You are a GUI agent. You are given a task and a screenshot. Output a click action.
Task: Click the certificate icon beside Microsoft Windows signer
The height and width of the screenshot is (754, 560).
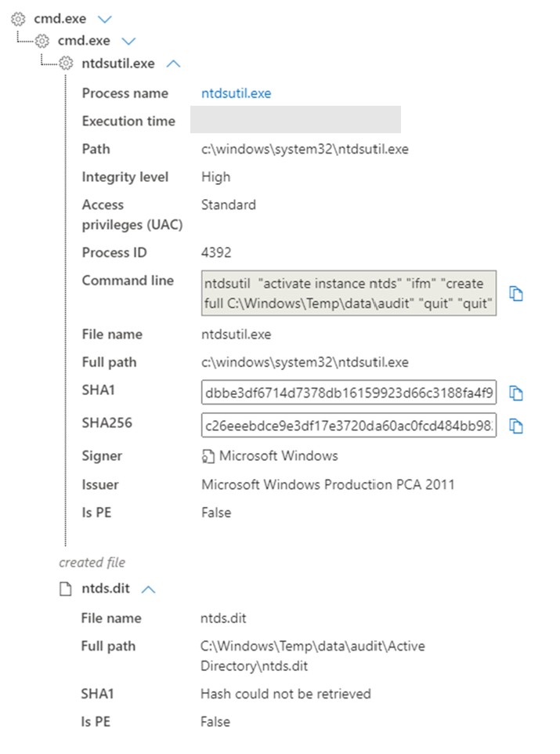pyautogui.click(x=209, y=455)
